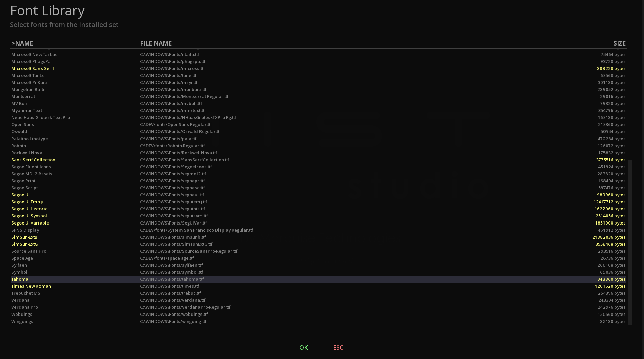Select the Microsoft Tai Le font
Viewport: 644px width, 359px height.
point(318,75)
